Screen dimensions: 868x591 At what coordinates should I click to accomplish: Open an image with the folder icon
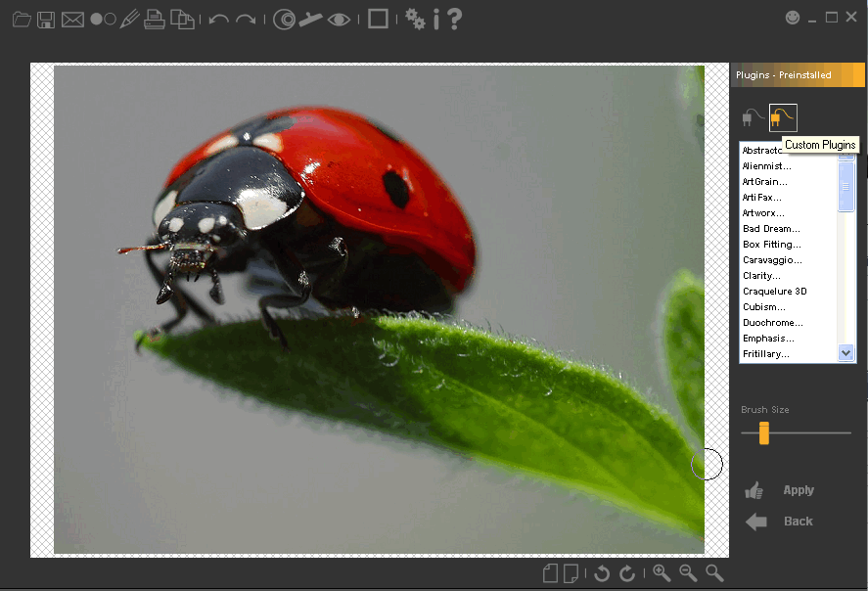22,20
